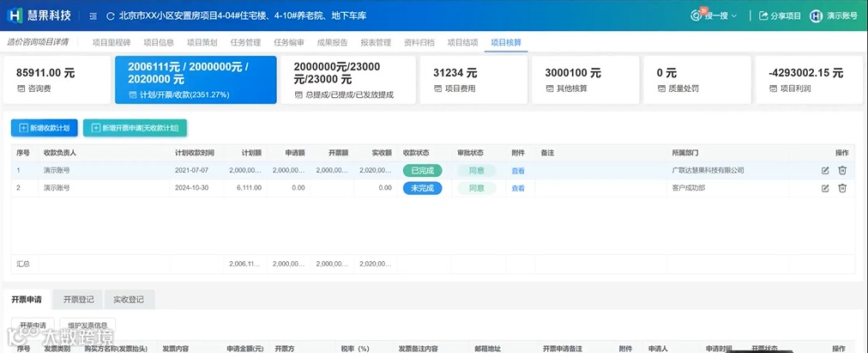Viewport: 868px width, 353px height.
Task: Select the 0 元 质量处罚 card
Action: [x=697, y=80]
